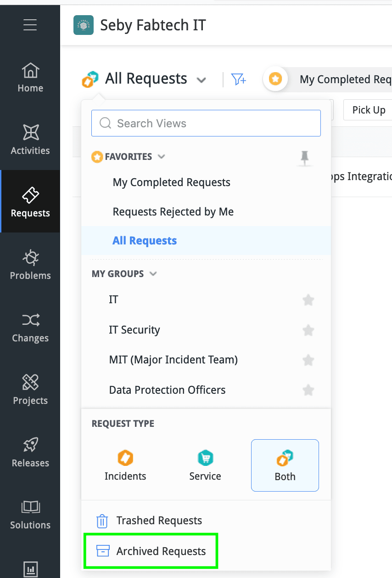This screenshot has width=392, height=578.
Task: Click the Search Views input field
Action: click(206, 123)
